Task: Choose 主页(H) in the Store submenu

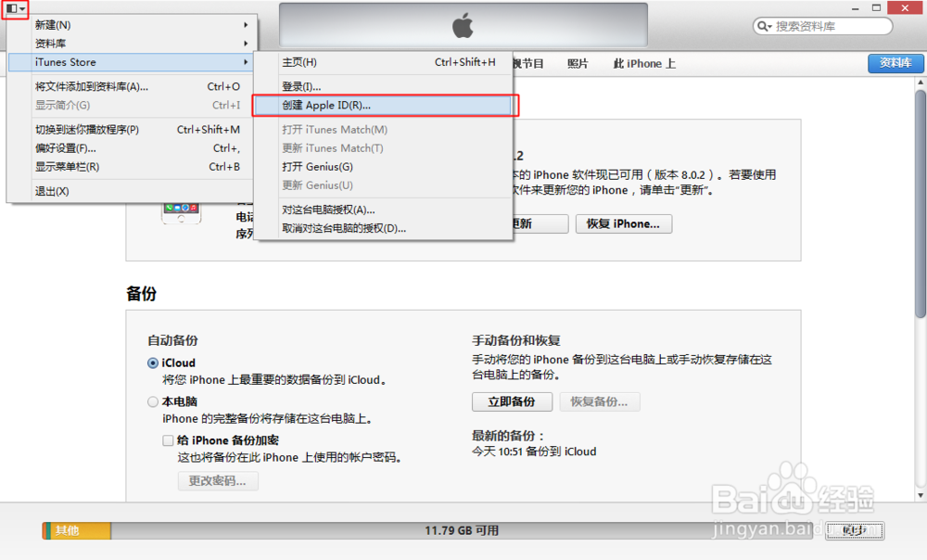Action: point(385,62)
